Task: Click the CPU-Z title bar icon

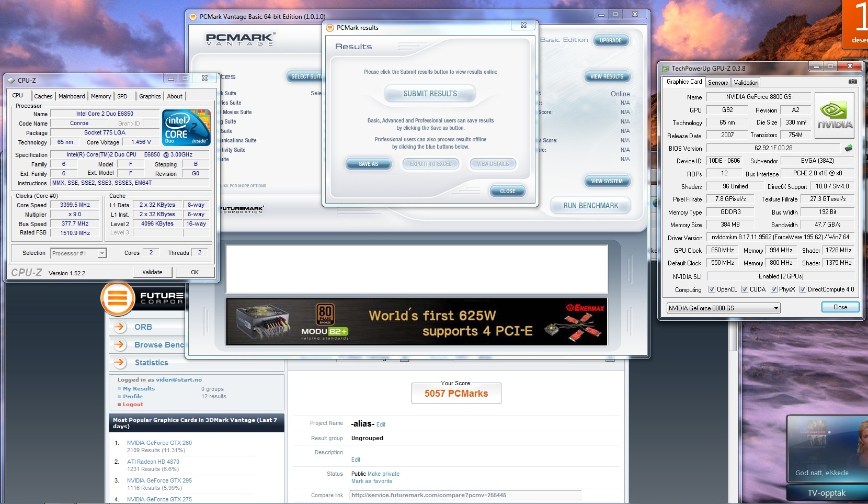Action: pyautogui.click(x=11, y=80)
